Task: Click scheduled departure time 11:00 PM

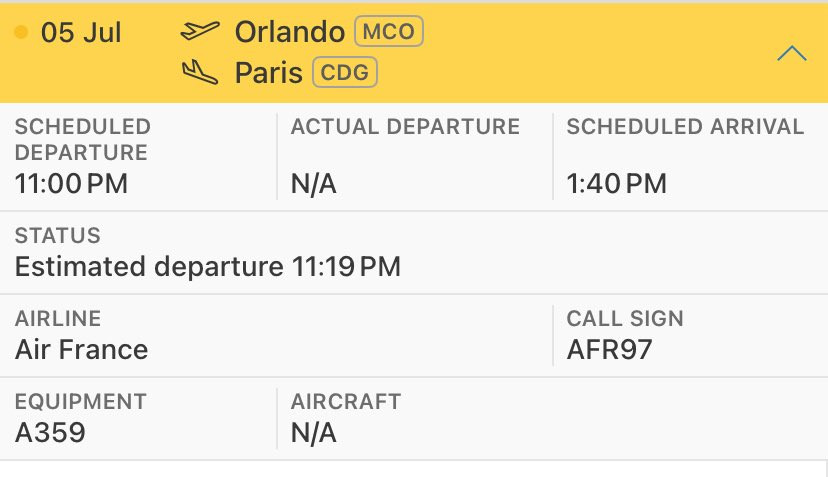Action: pos(71,184)
